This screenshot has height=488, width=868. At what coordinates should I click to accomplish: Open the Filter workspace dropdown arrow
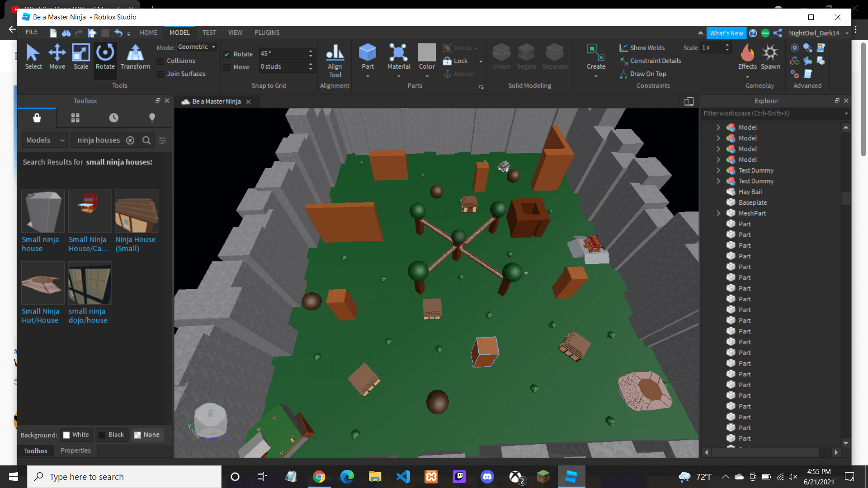[x=846, y=113]
